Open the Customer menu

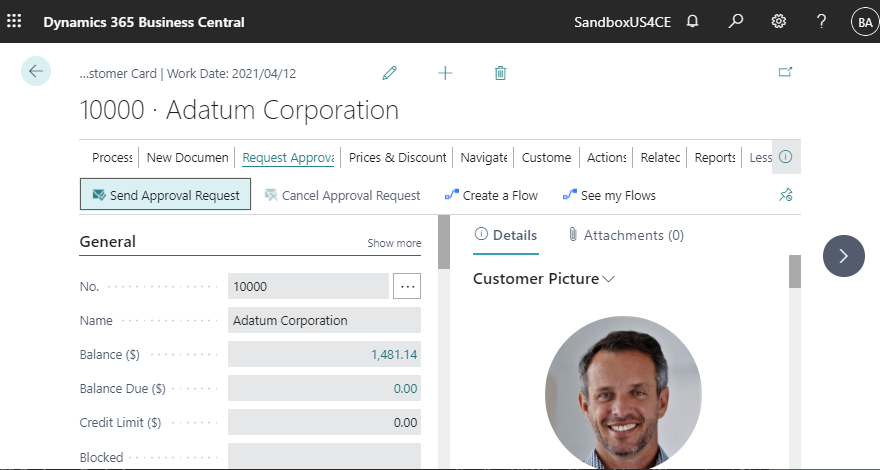[x=547, y=158]
